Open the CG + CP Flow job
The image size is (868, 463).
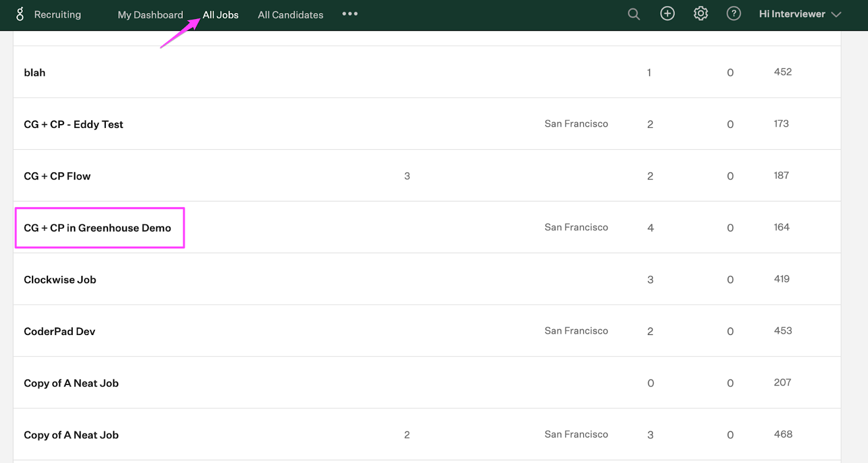pyautogui.click(x=57, y=176)
